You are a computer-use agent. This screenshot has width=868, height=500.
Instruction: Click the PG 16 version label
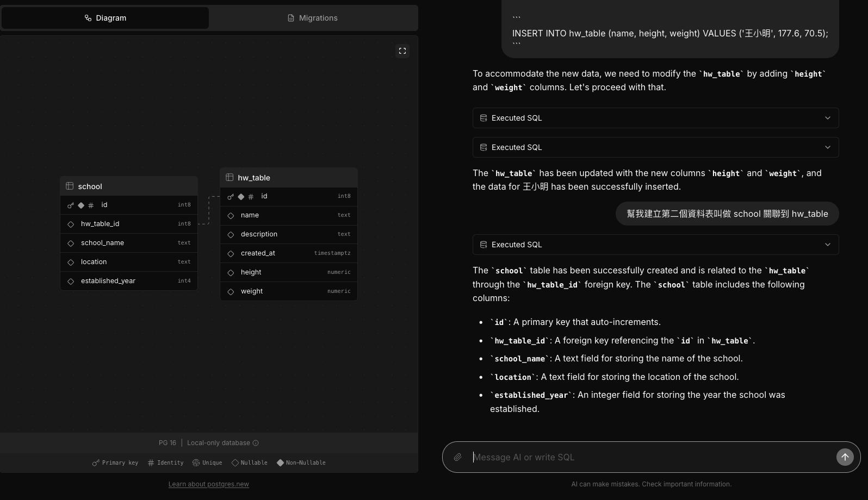coord(168,443)
